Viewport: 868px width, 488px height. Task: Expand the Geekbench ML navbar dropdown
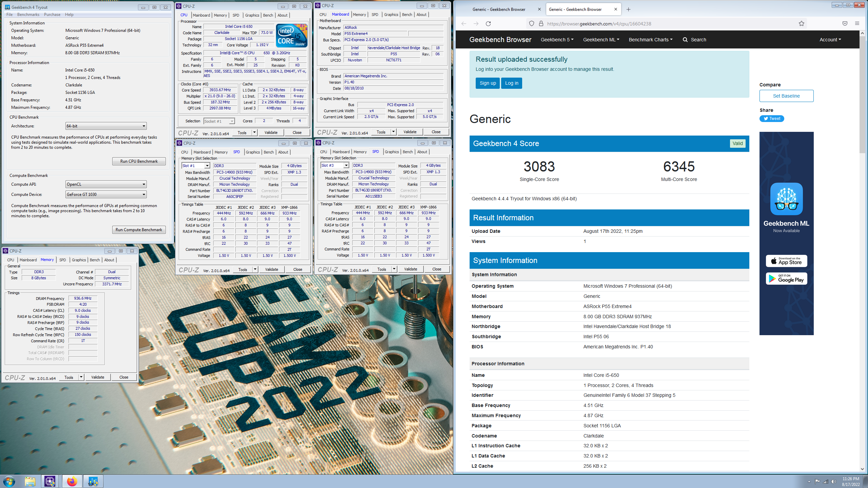coord(601,40)
